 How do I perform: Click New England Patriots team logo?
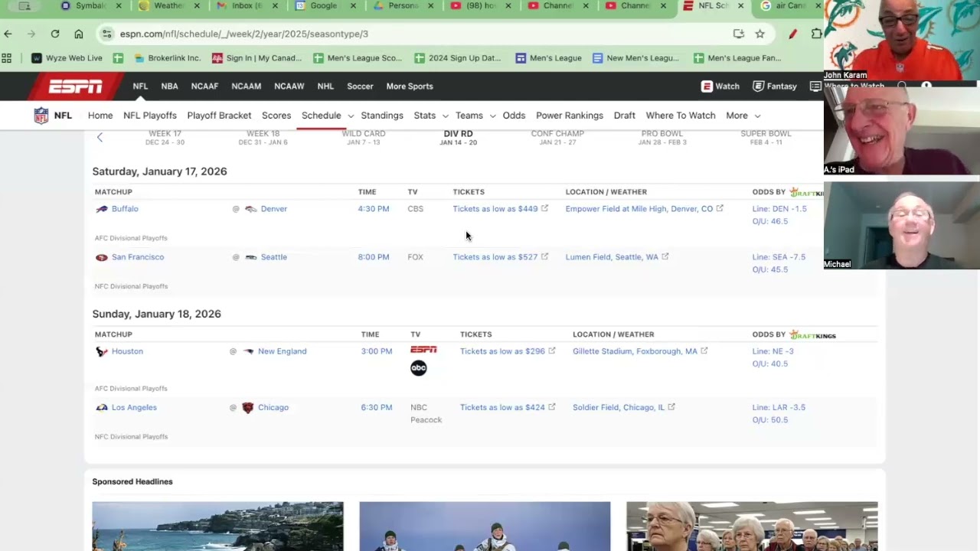click(x=248, y=351)
